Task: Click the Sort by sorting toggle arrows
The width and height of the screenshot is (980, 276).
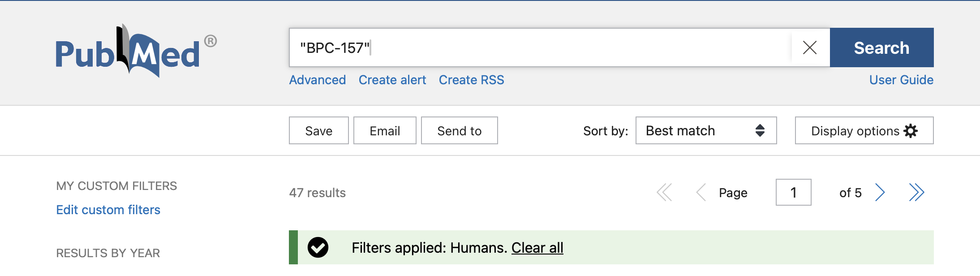Action: coord(761,130)
